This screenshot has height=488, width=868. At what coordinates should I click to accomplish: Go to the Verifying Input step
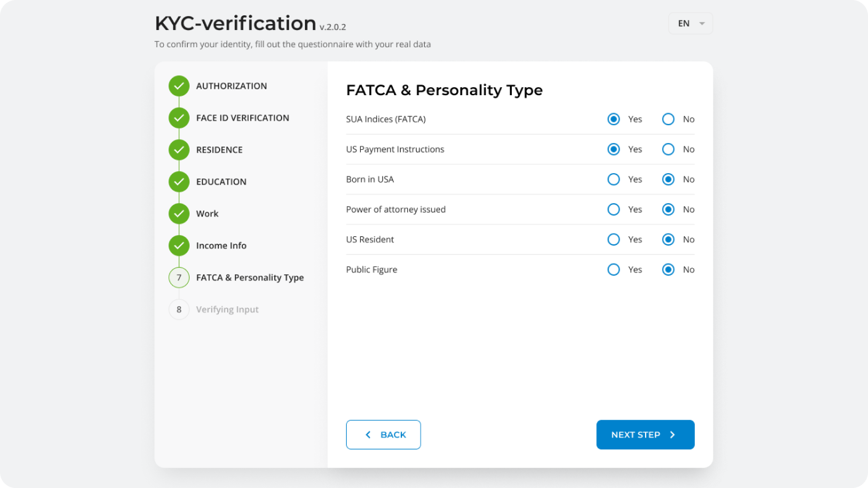227,310
